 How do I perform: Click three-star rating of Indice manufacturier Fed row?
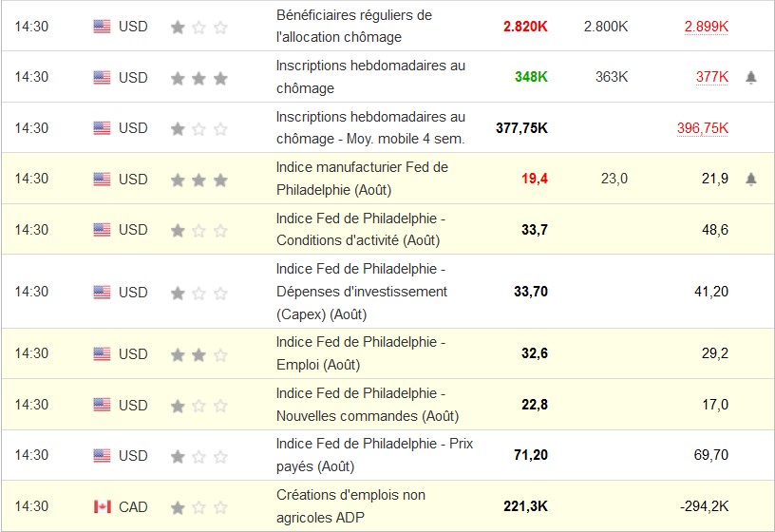coord(198,179)
